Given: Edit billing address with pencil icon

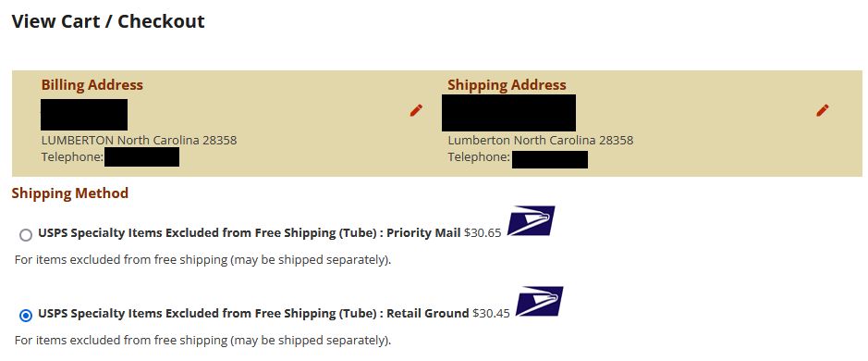Looking at the screenshot, I should (x=416, y=110).
